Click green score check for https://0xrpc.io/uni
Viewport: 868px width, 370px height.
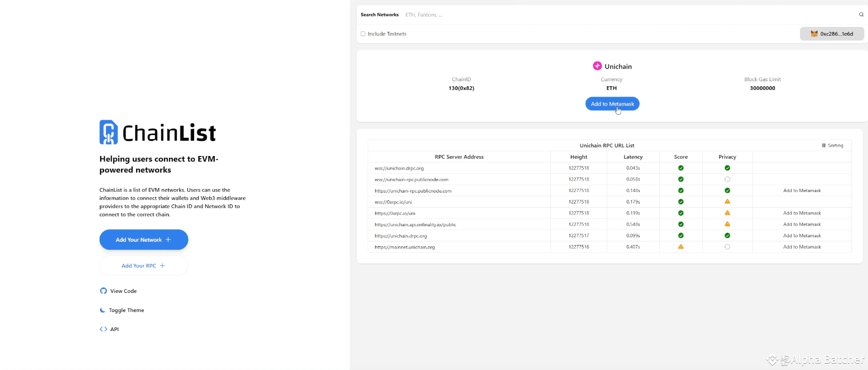[x=681, y=213]
